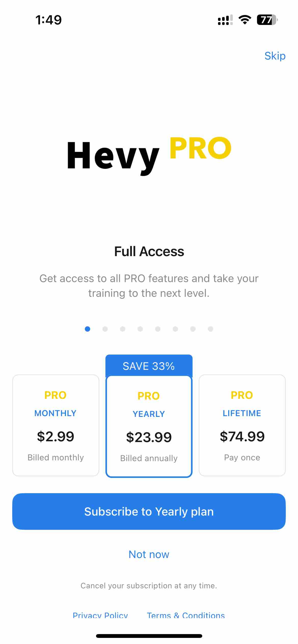The width and height of the screenshot is (298, 644).
Task: Go to the third page indicator dot
Action: [x=123, y=329]
